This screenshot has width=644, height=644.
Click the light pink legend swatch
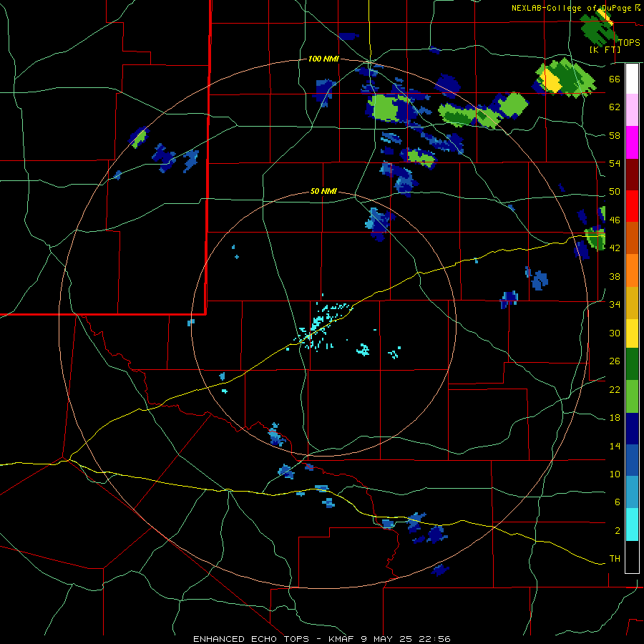(x=632, y=109)
